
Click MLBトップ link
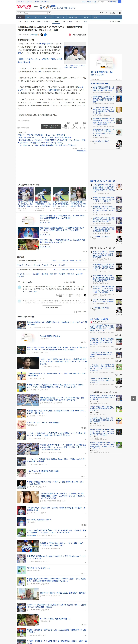click(x=57, y=270)
